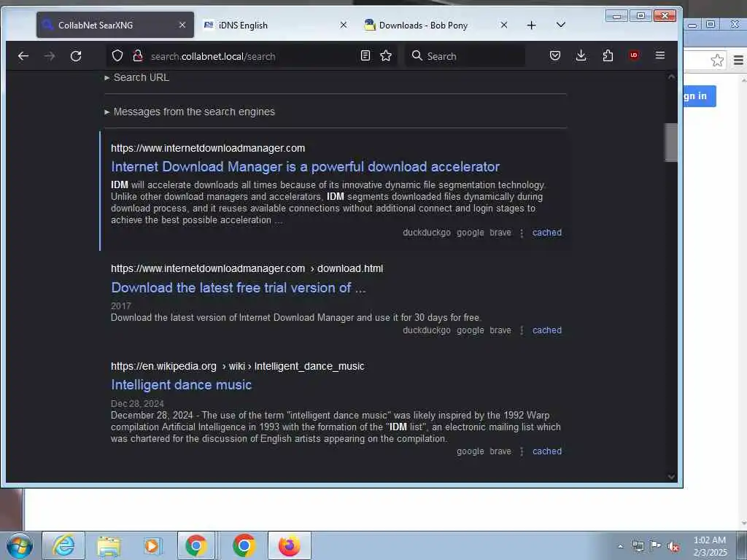Open tracking protection shield icon

click(x=117, y=56)
